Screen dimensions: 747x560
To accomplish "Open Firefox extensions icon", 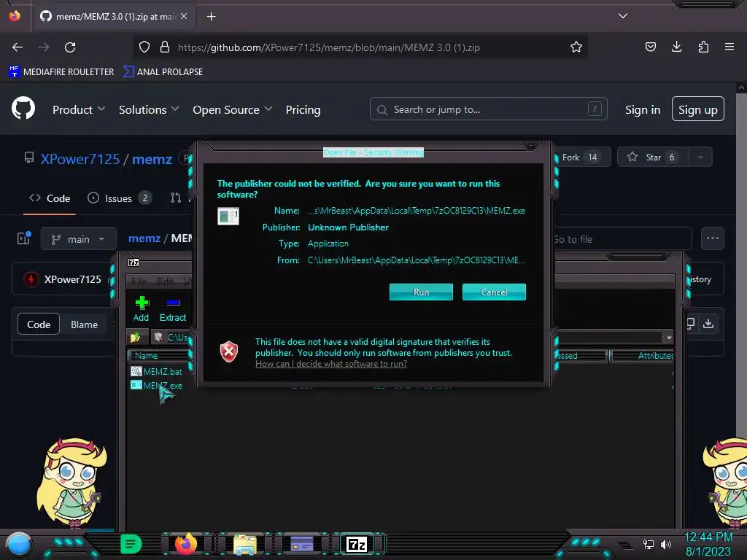I will [703, 47].
